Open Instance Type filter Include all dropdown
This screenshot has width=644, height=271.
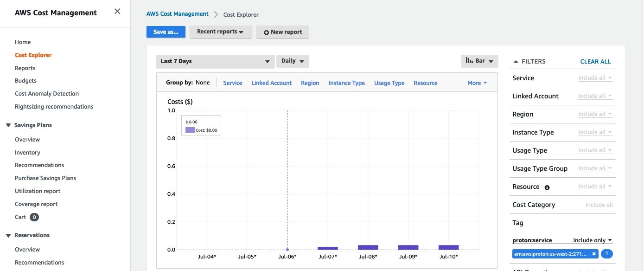[x=595, y=132]
